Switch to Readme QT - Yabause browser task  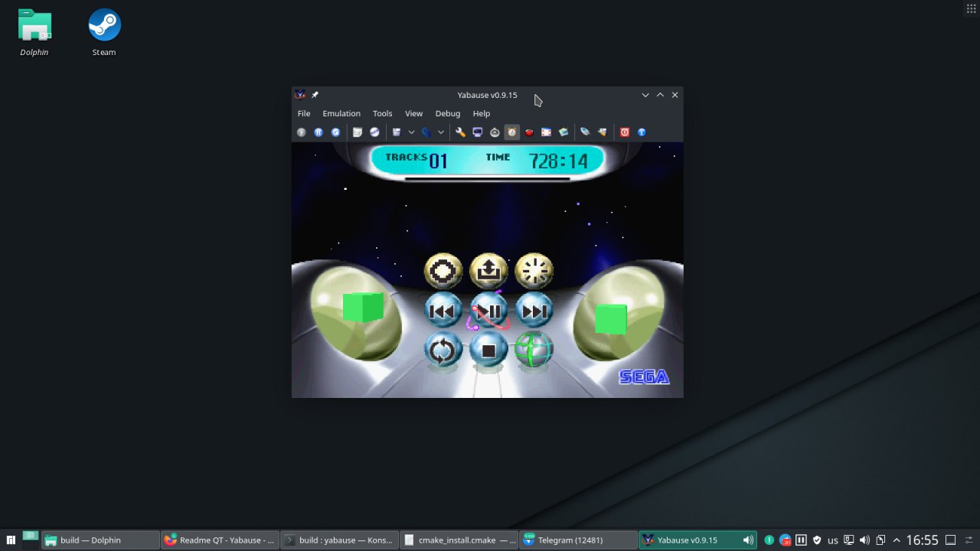click(x=220, y=540)
